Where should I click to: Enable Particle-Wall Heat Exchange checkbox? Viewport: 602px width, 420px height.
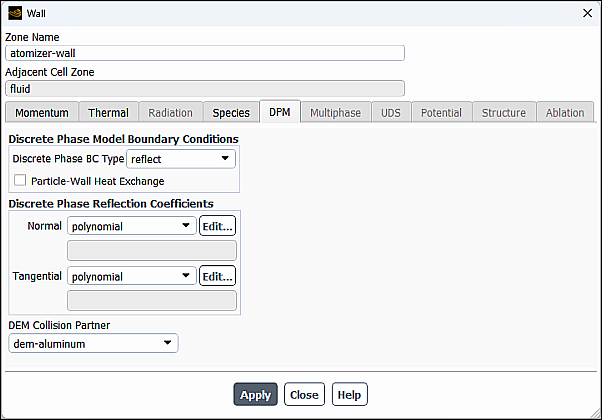pos(21,181)
